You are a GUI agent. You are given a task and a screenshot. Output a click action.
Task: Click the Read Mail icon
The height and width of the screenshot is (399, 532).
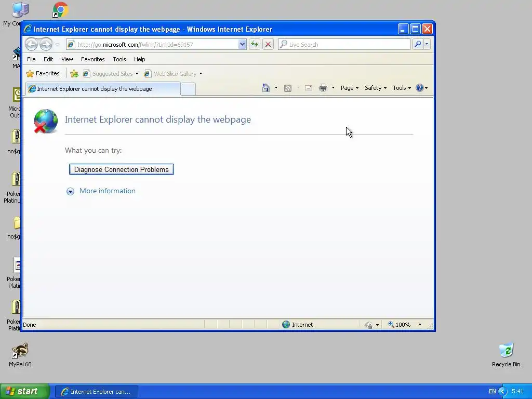click(x=309, y=88)
